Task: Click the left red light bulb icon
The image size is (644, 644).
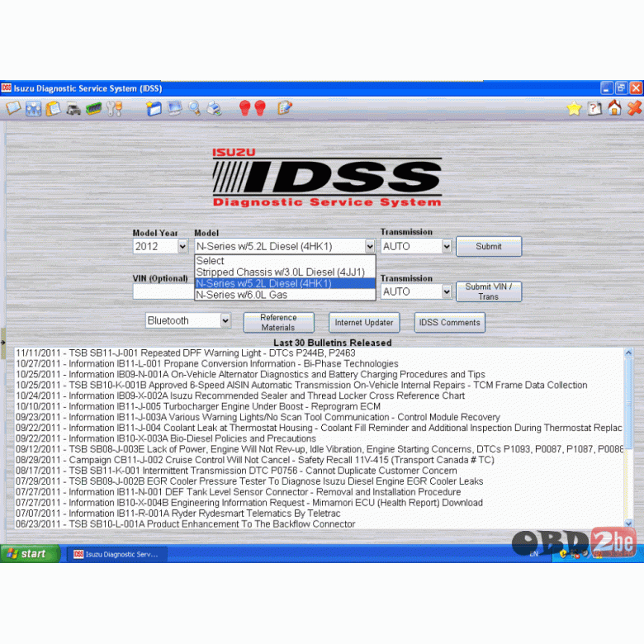Action: click(244, 108)
